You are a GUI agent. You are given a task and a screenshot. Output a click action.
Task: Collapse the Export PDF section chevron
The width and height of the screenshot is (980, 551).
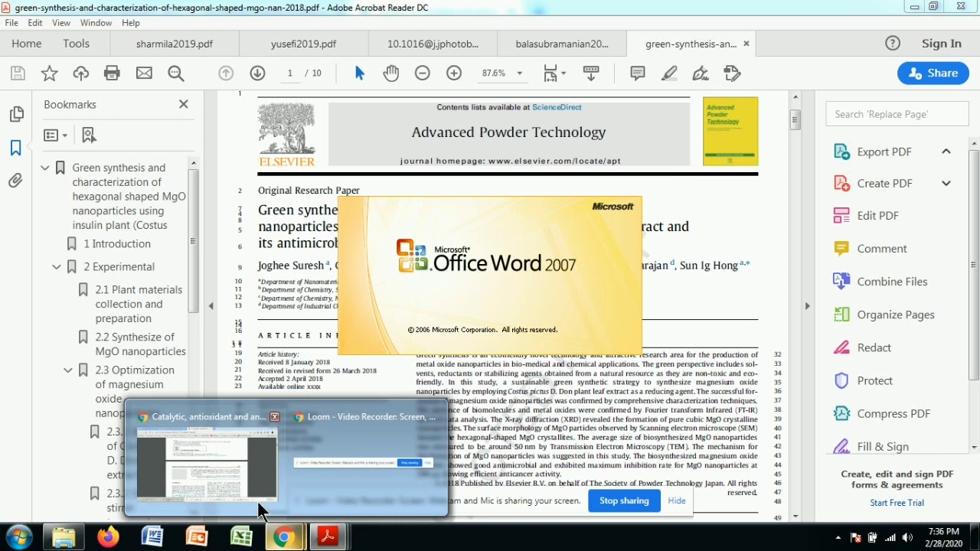coord(946,152)
